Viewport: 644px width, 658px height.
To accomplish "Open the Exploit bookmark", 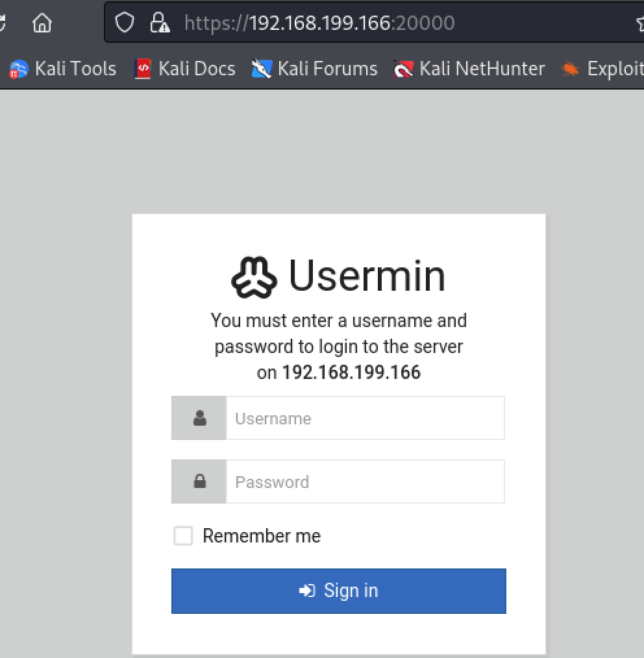I will (602, 69).
